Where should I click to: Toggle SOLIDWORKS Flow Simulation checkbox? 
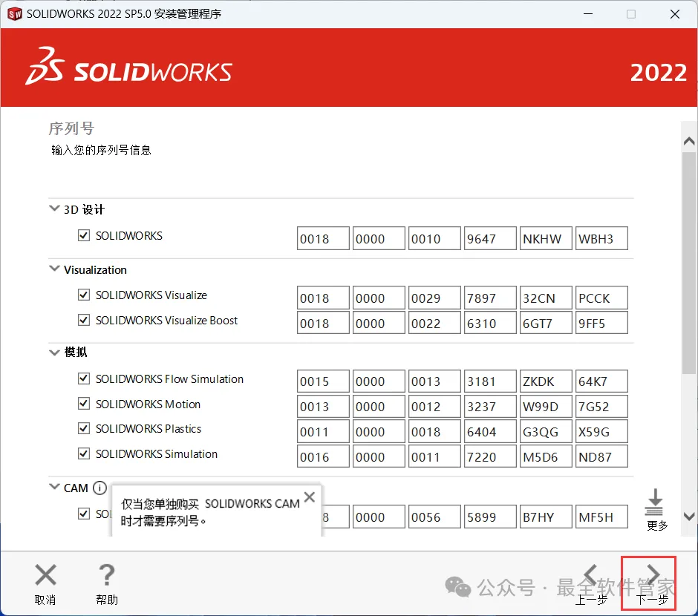84,379
